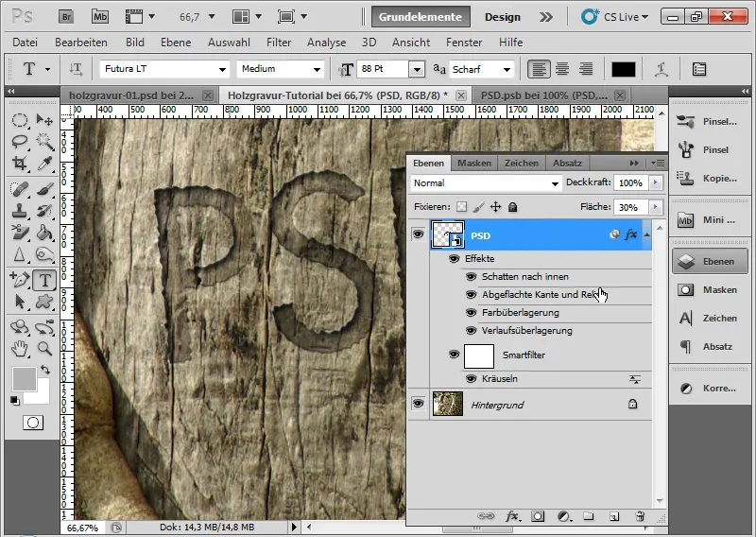Screen dimensions: 756x537
Task: Hide the Kräuseln filter
Action: 471,379
